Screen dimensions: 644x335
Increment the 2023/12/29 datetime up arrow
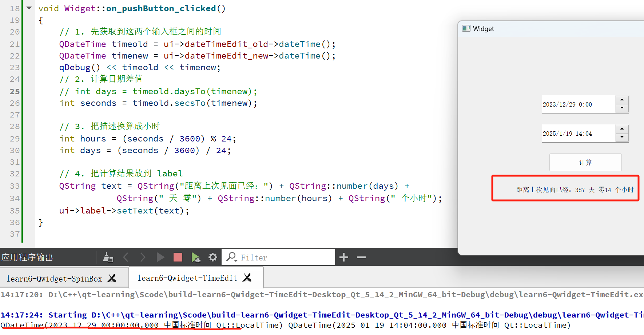click(x=622, y=100)
